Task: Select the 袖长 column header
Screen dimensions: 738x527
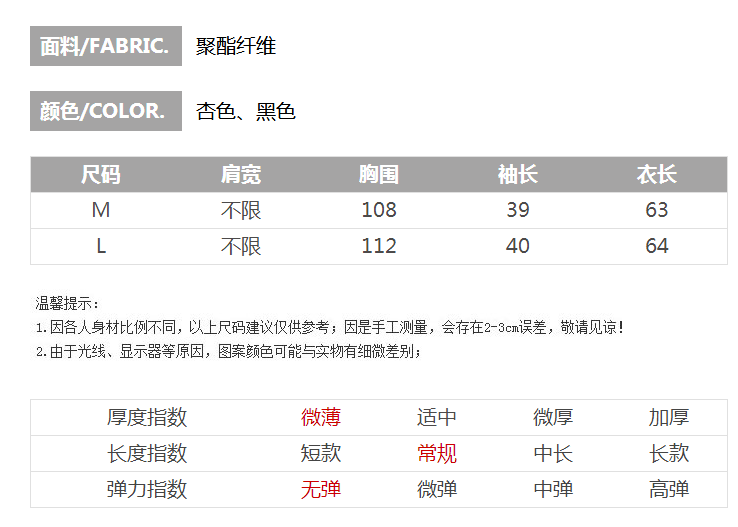Action: [x=517, y=175]
